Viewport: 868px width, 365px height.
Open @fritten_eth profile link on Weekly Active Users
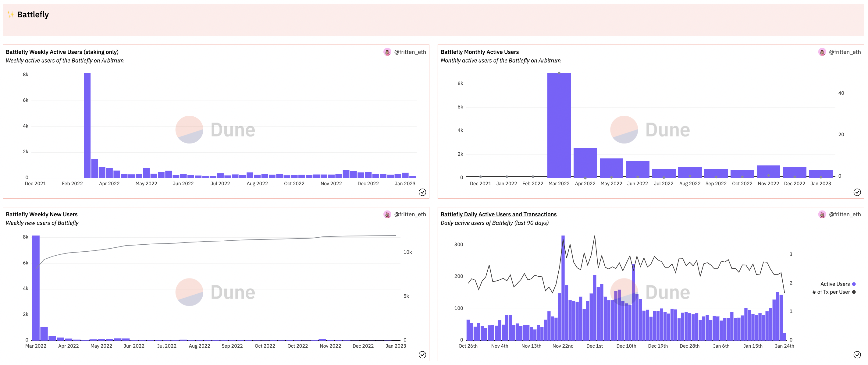410,52
